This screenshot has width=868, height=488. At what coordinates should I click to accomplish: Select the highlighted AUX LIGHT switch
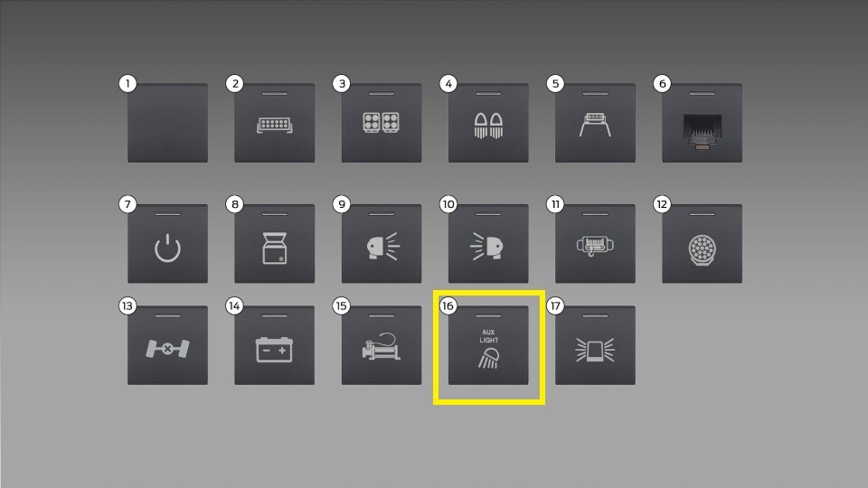(488, 345)
